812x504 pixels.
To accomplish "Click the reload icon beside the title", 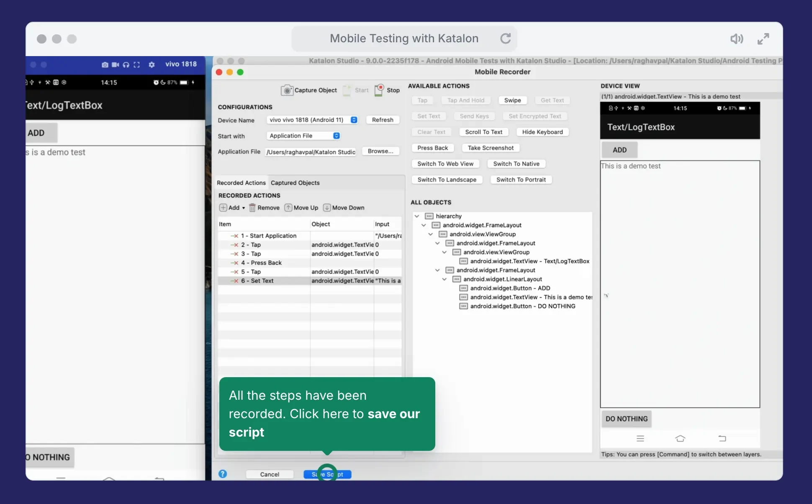I will tap(506, 39).
